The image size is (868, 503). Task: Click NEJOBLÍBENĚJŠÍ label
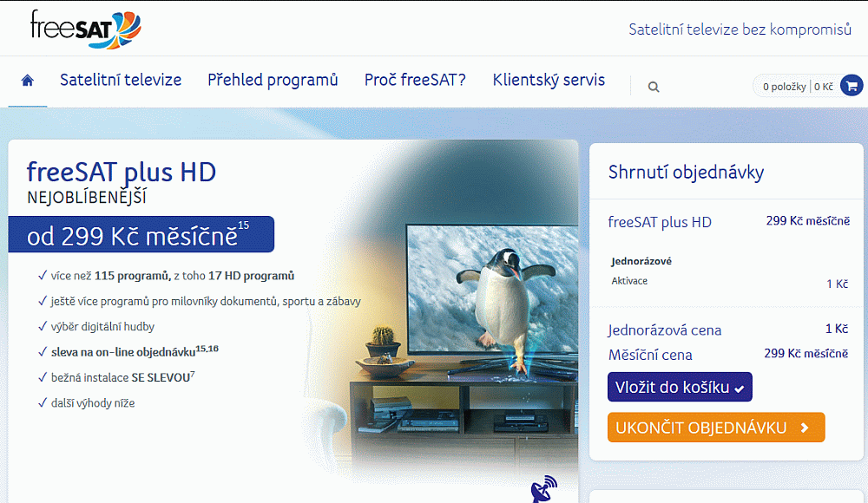point(87,198)
